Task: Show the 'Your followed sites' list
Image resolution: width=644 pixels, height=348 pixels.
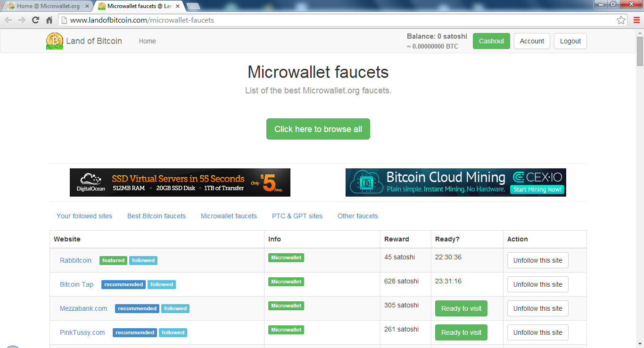Action: coord(84,216)
